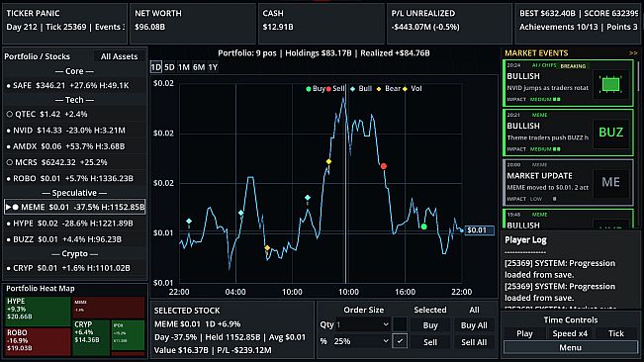The width and height of the screenshot is (644, 362).
Task: Select the 1Y chart range
Action: tap(213, 67)
